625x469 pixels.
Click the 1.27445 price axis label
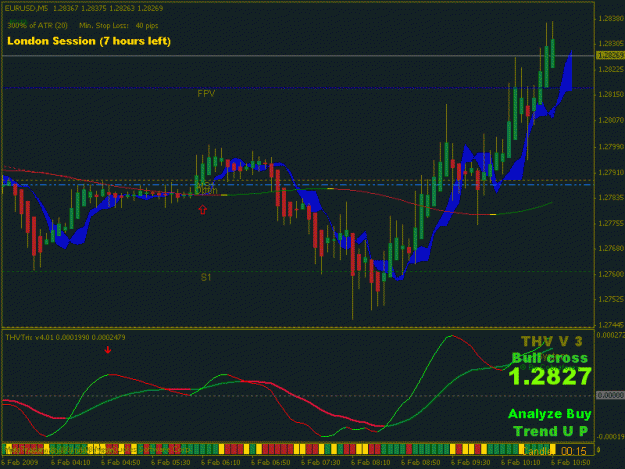click(611, 325)
